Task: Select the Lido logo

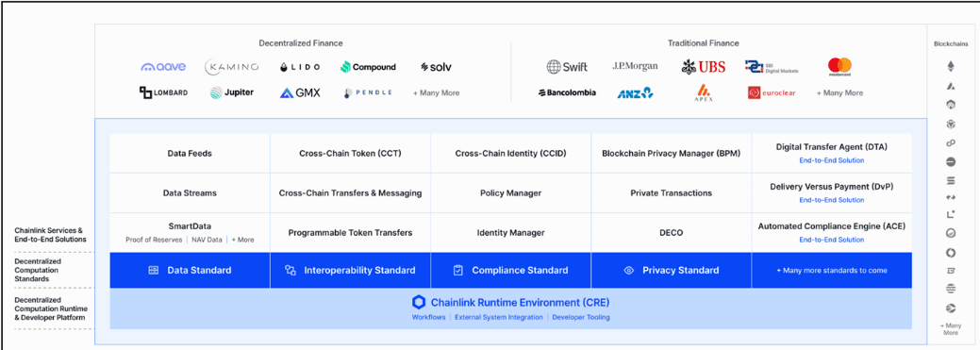Action: 300,67
